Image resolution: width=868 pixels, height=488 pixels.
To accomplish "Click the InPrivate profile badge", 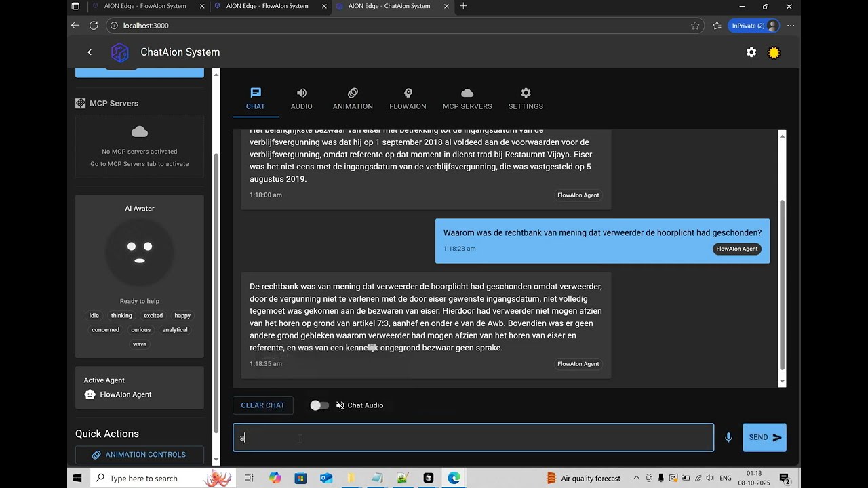I will coord(753,26).
